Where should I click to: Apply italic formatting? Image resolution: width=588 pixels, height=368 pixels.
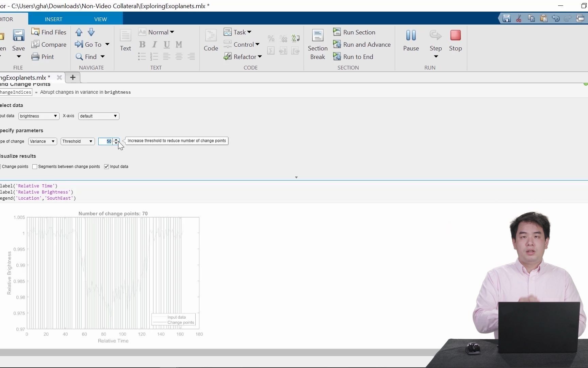(x=154, y=44)
